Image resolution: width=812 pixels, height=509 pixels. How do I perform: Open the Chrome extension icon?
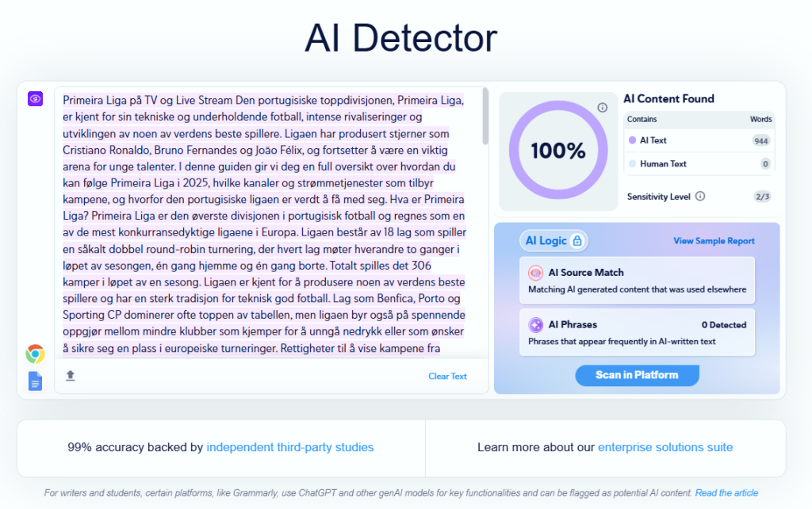pyautogui.click(x=35, y=354)
